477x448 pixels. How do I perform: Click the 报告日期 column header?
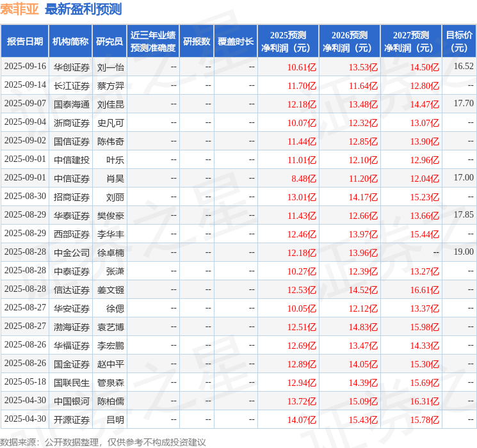pos(24,42)
